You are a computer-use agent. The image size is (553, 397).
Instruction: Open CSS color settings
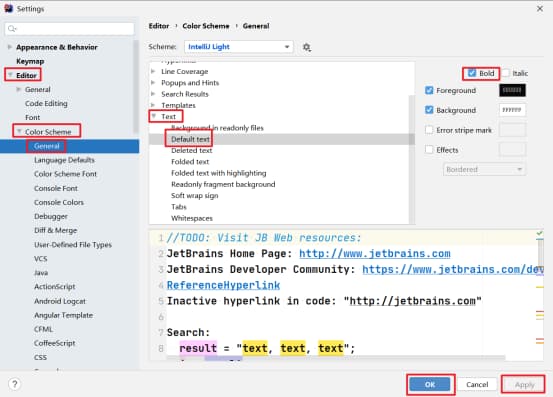[40, 357]
